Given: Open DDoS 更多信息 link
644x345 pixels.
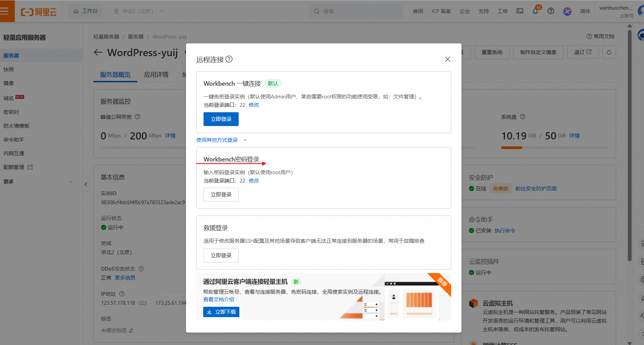Looking at the screenshot, I should (125, 278).
